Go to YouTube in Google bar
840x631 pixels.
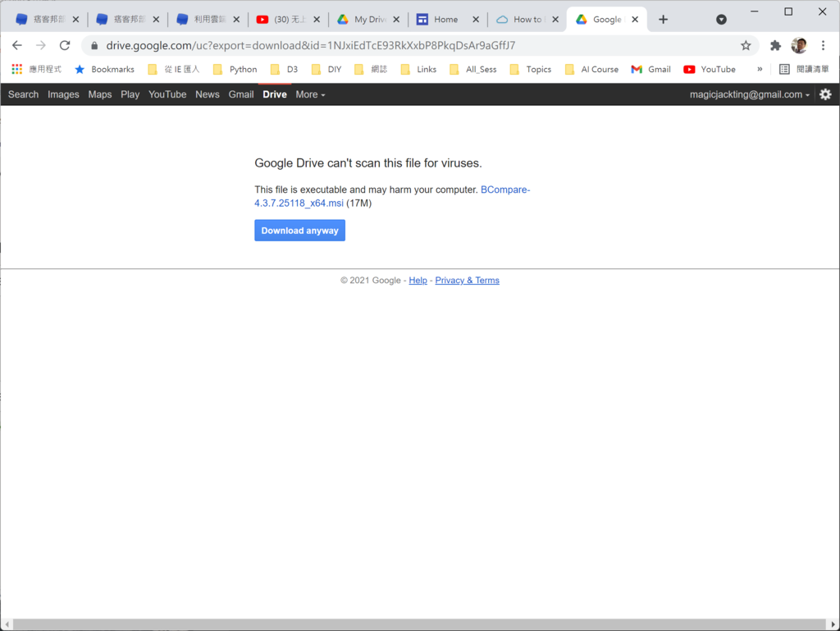point(167,94)
